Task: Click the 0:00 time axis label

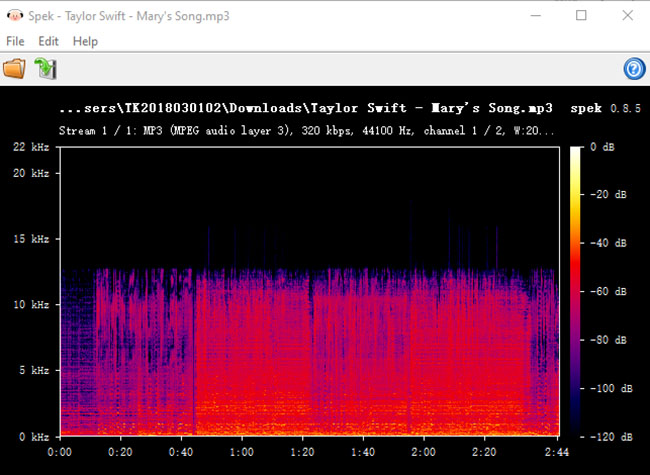Action: pos(60,452)
